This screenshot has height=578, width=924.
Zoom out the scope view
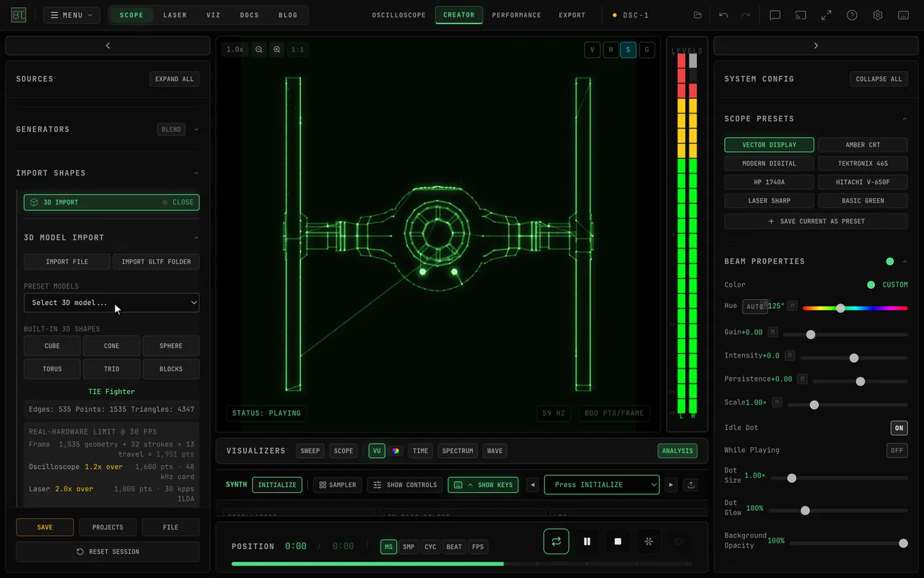tap(258, 50)
